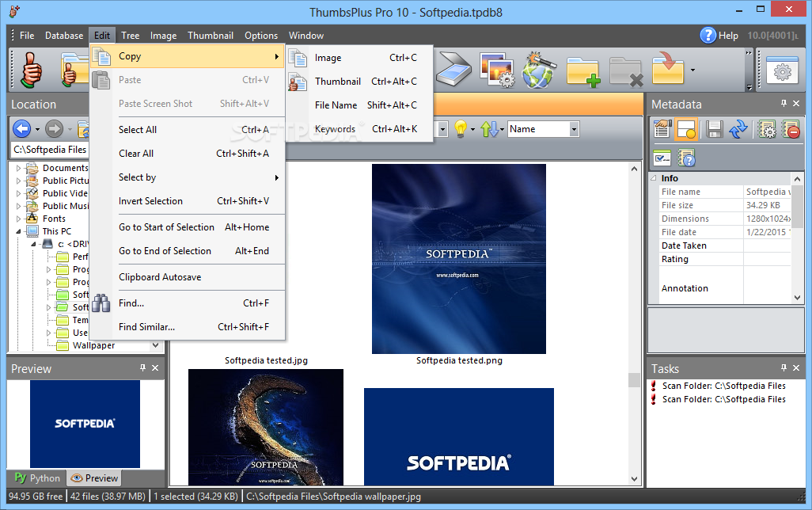Image resolution: width=812 pixels, height=510 pixels.
Task: Pin the Metadata panel
Action: (784, 104)
